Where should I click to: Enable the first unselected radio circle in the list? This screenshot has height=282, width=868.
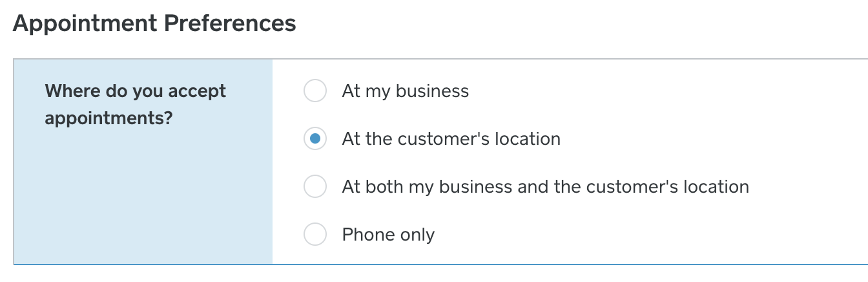pos(315,91)
